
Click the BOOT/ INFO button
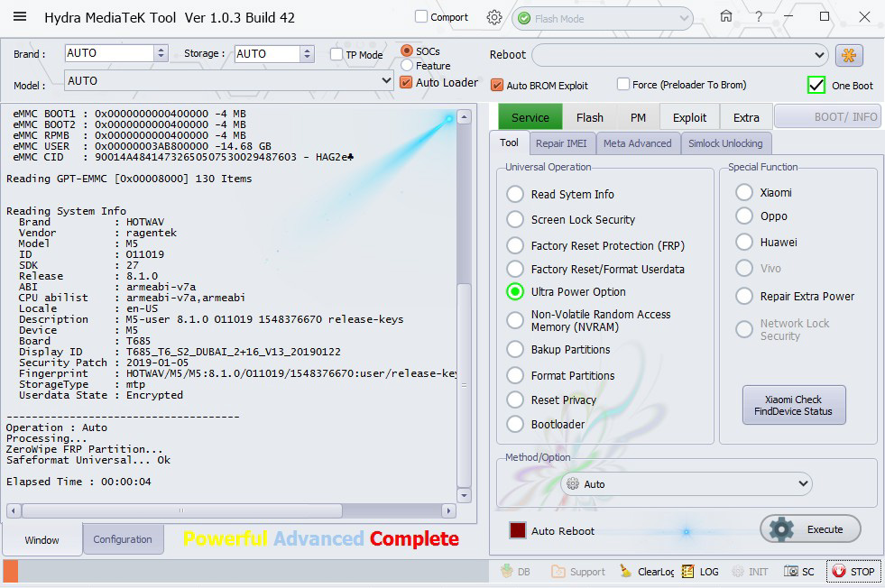point(828,117)
